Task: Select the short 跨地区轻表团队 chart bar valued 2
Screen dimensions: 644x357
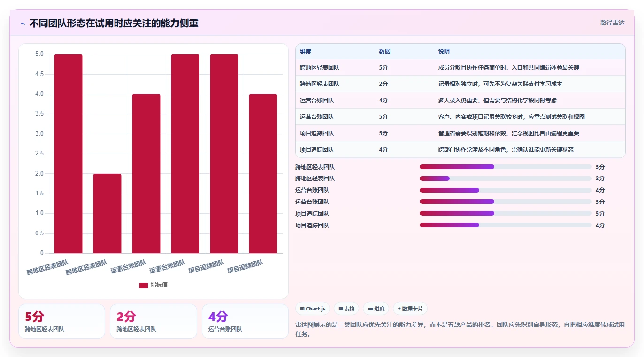Action: [107, 214]
